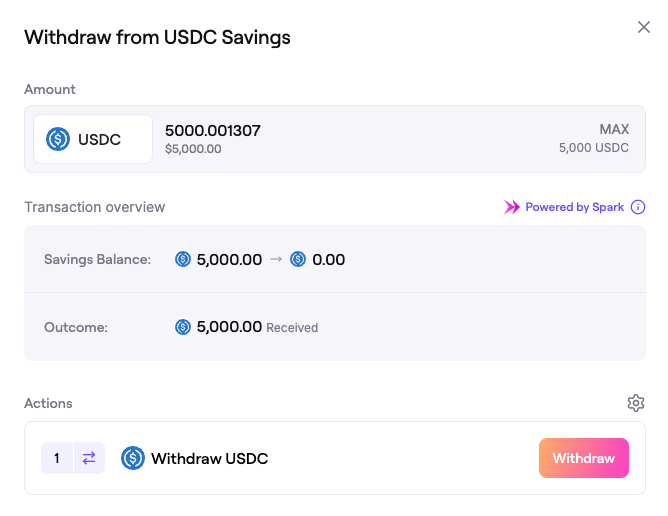Viewport: 668px width, 516px height.
Task: Click the 5,000 USDC available balance
Action: [x=594, y=148]
